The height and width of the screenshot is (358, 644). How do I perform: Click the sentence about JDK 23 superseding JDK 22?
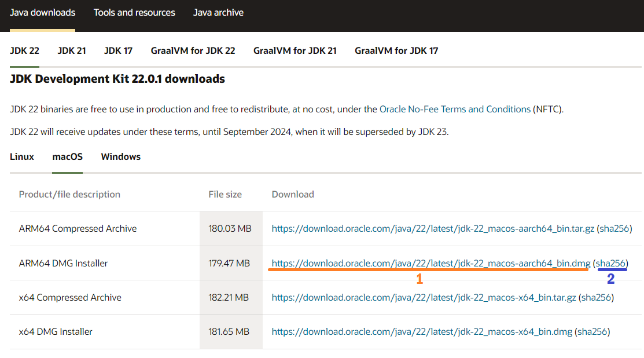229,132
